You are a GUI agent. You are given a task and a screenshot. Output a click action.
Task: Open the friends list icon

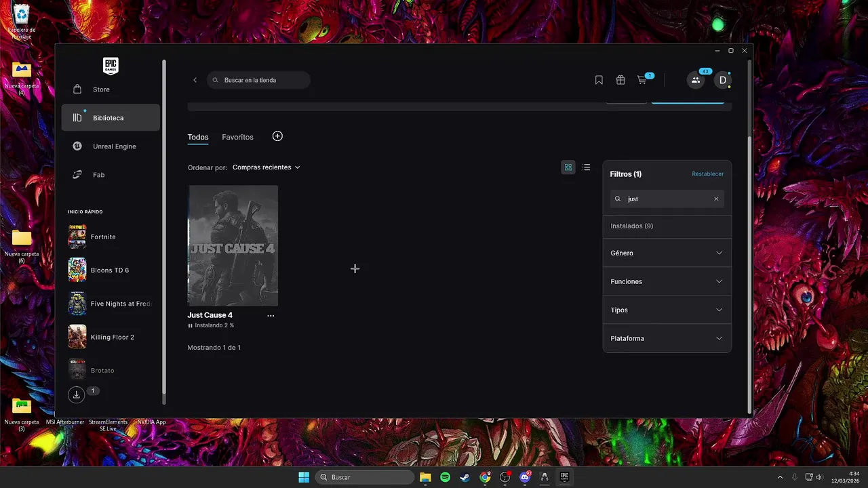[x=696, y=80]
